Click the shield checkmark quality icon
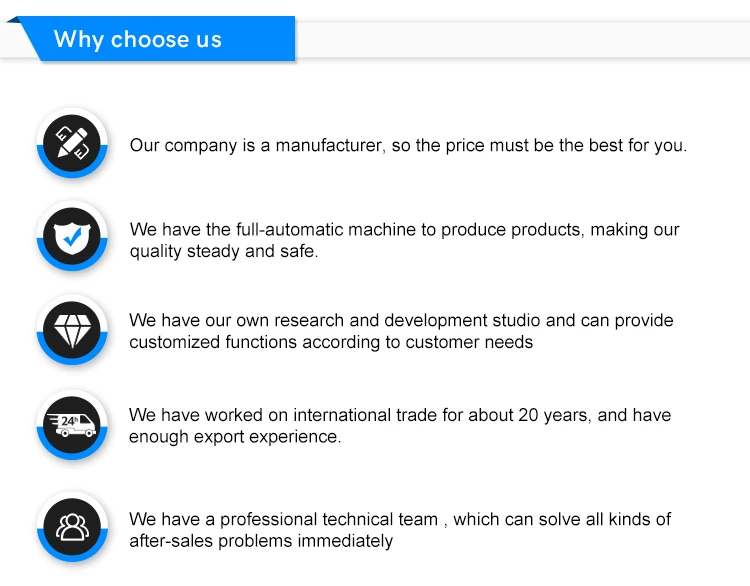Screen dimensions: 750x586 click(72, 237)
